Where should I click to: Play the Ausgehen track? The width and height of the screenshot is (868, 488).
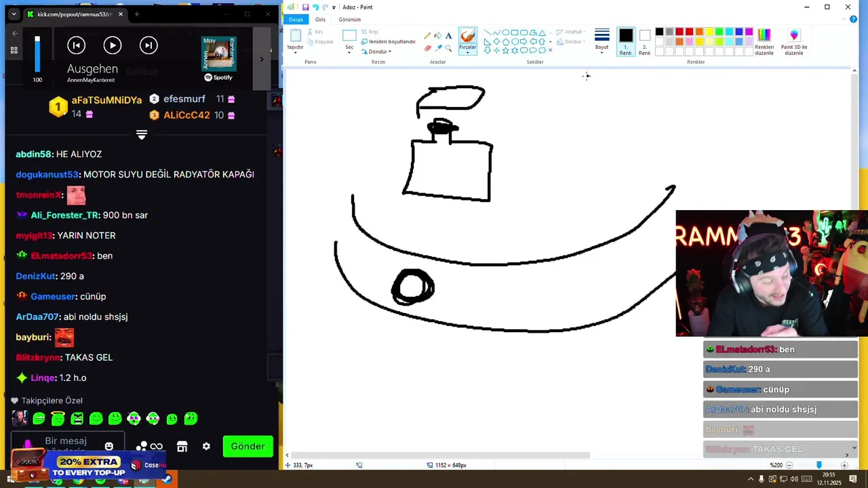(112, 45)
